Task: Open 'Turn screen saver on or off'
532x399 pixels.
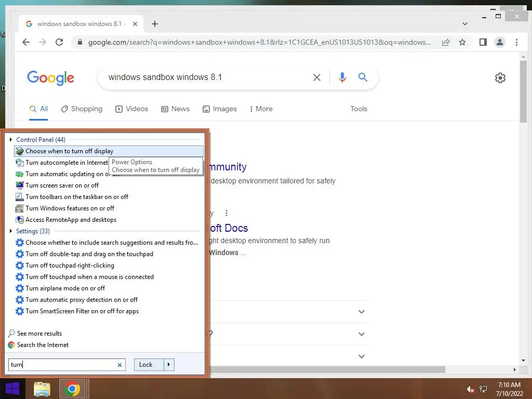Action: 57,185
